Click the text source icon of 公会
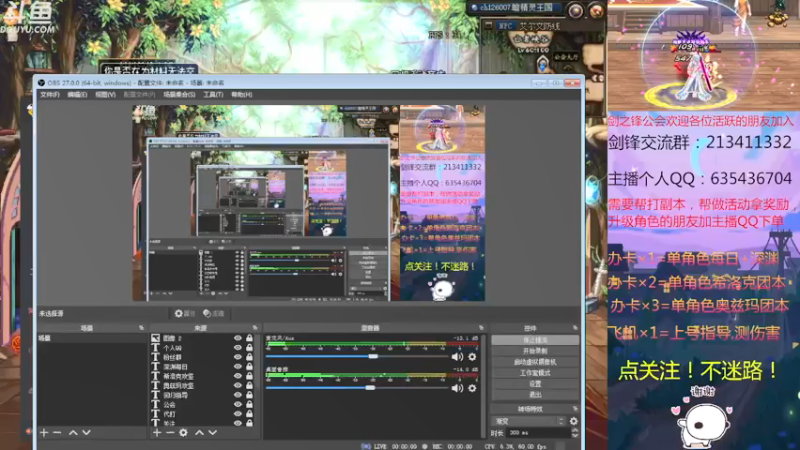The width and height of the screenshot is (800, 450). (x=156, y=404)
